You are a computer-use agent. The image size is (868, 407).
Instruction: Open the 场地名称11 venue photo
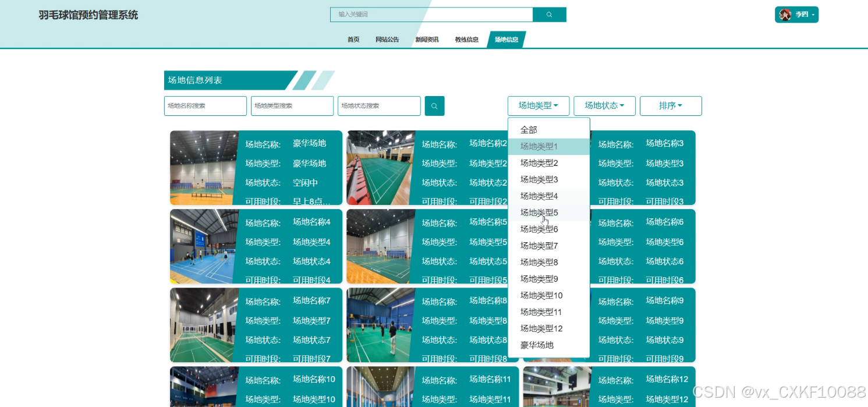click(x=381, y=387)
